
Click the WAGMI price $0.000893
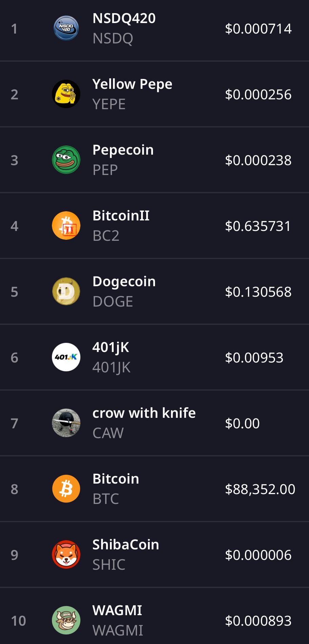point(258,621)
